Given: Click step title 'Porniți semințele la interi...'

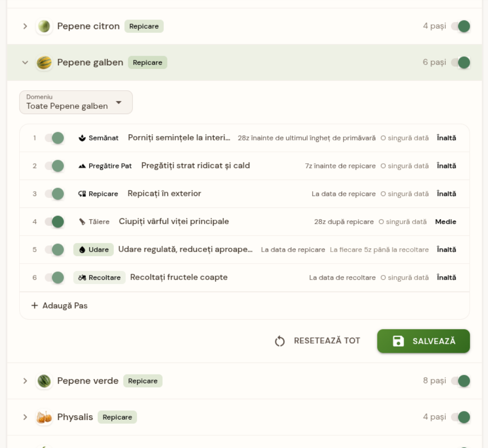Looking at the screenshot, I should coord(179,138).
